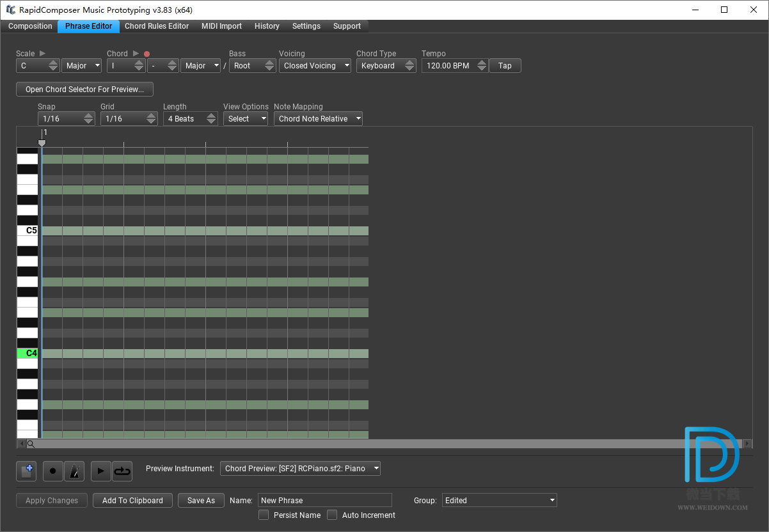Start recording with the record dot button
This screenshot has width=769, height=532.
tap(53, 471)
